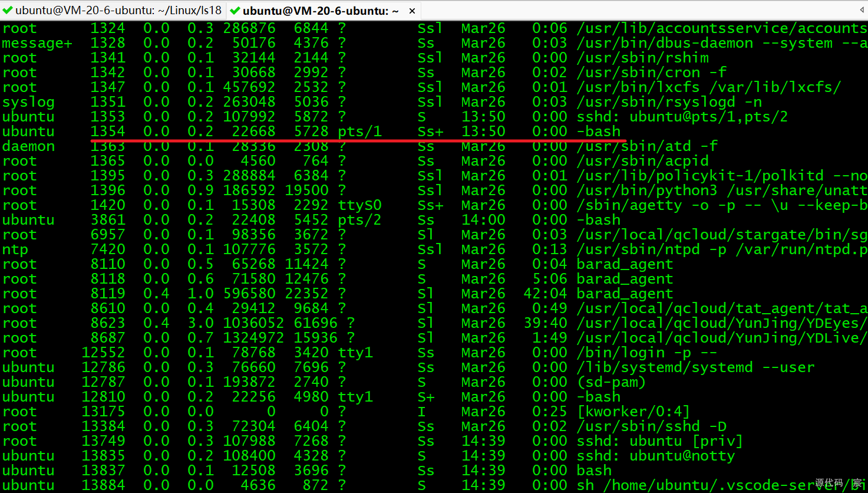Click the /usr/bin/python3 /usr/share/unatt command
This screenshot has height=493, width=868.
[722, 190]
